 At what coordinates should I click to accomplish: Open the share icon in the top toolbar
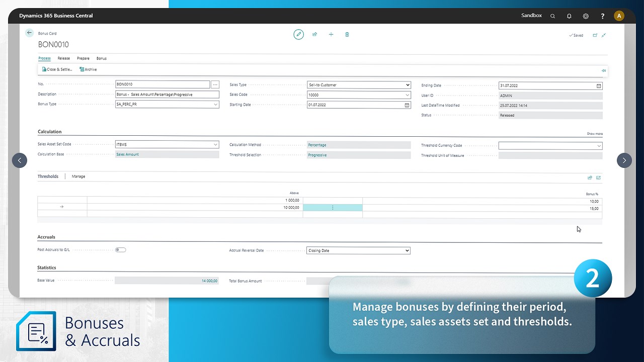(x=315, y=34)
